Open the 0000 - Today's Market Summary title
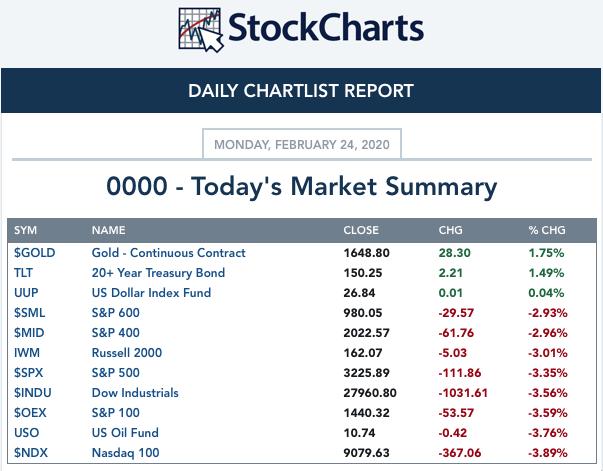This screenshot has width=603, height=471. (301, 186)
